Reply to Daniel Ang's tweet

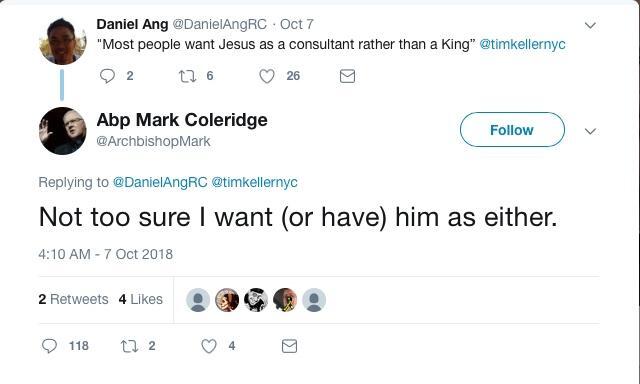pos(107,76)
